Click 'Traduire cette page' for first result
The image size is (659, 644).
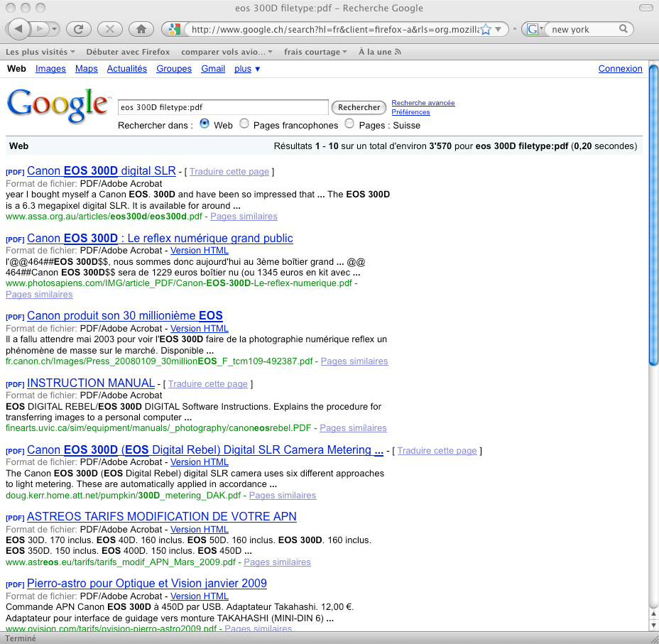(229, 171)
